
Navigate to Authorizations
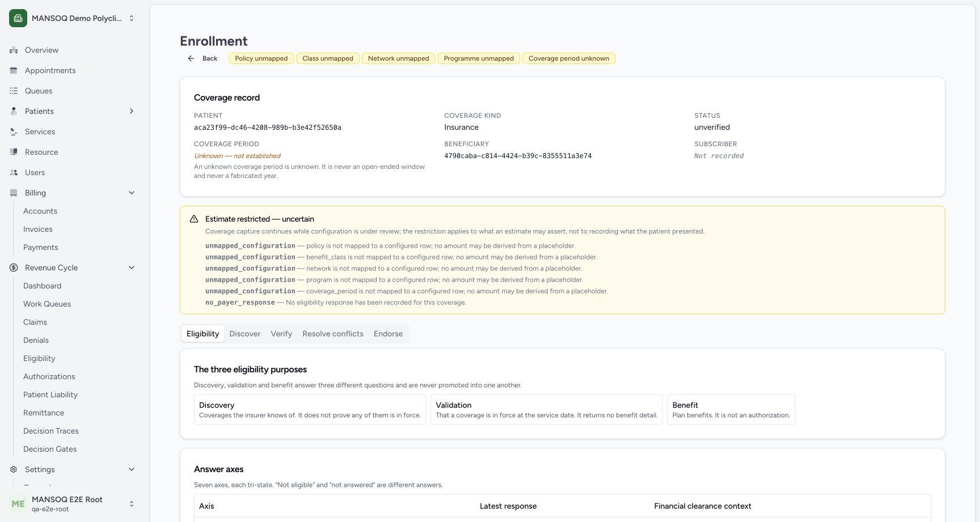[x=49, y=376]
